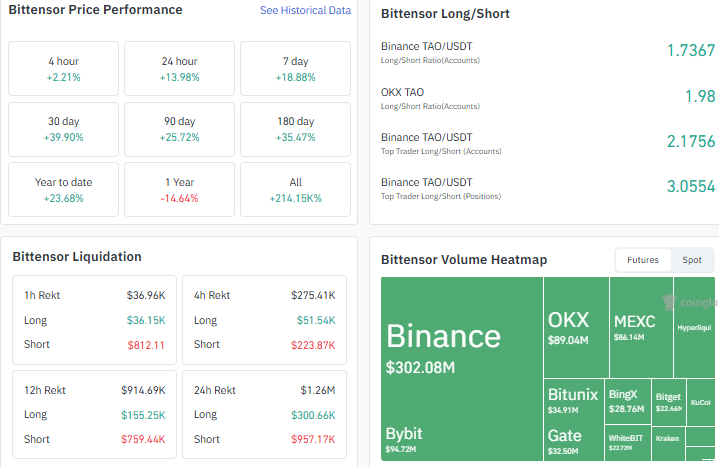Select the 180 day performance card
Viewport: 719px width, 467px height.
(x=295, y=129)
